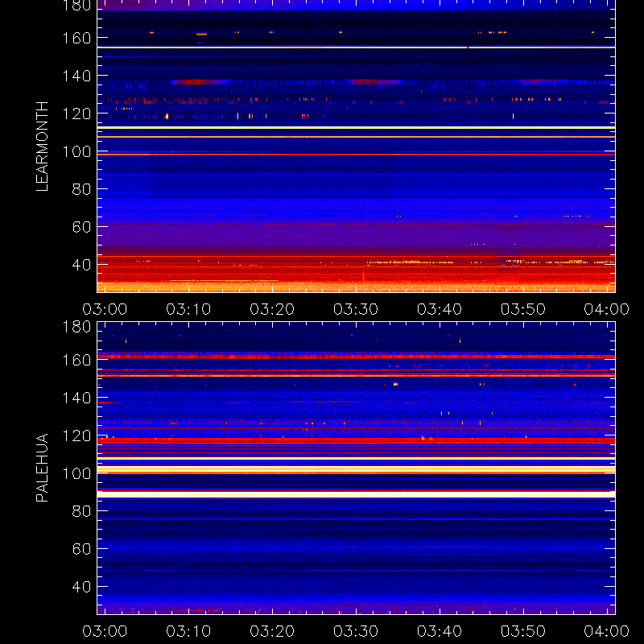
Task: Click the 03:20 time label of Learmonth plot
Action: coord(272,309)
